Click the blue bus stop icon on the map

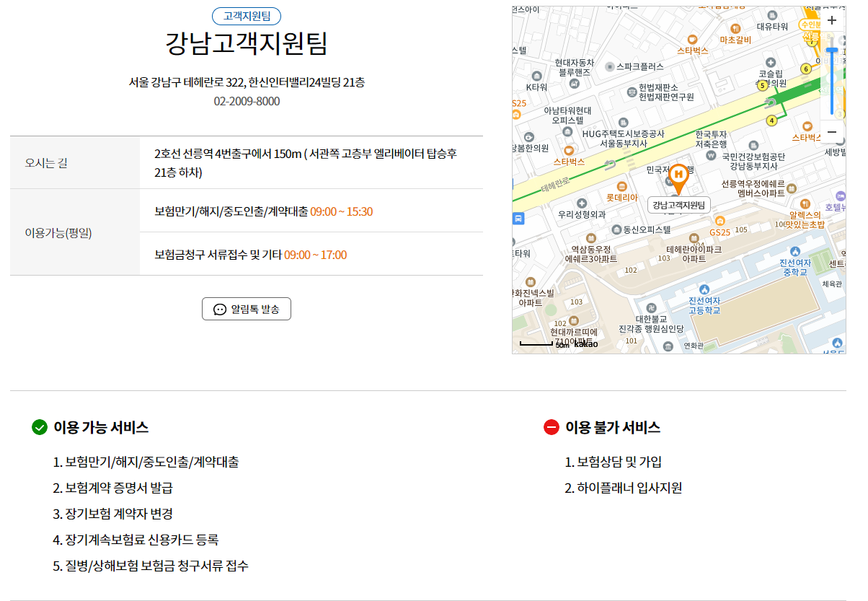click(517, 219)
